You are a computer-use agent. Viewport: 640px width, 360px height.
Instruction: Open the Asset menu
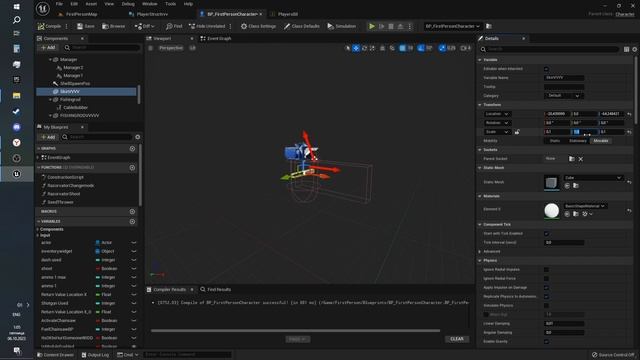point(91,4)
